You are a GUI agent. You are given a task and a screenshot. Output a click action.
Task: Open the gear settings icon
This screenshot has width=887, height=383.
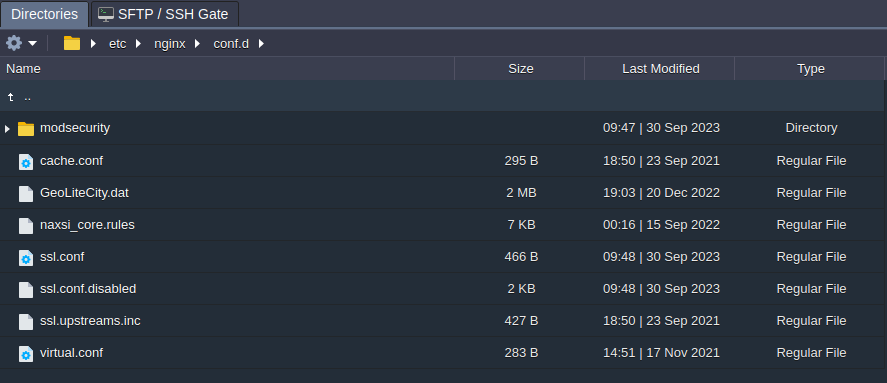(x=14, y=43)
